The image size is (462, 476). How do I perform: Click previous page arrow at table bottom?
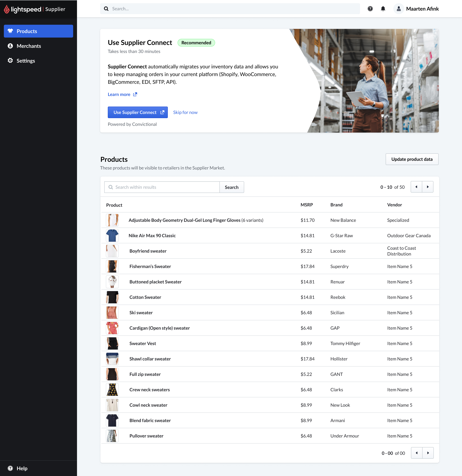[417, 453]
